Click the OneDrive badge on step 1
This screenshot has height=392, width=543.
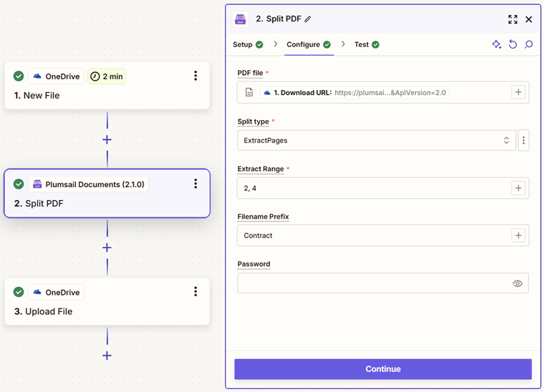[56, 76]
